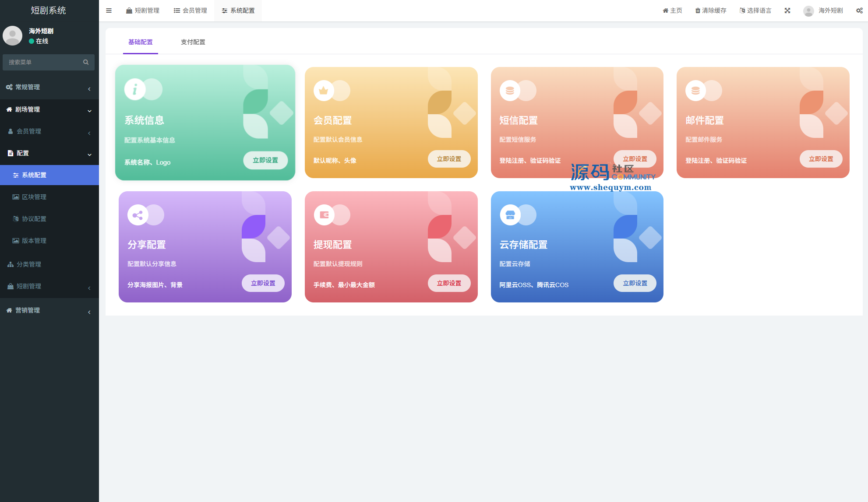Click the crown icon on 会员配置 card
This screenshot has width=868, height=502.
coord(324,91)
